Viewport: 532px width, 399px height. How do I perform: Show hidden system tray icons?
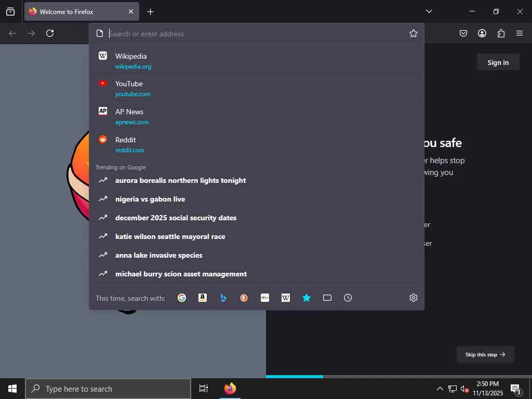[x=440, y=389]
